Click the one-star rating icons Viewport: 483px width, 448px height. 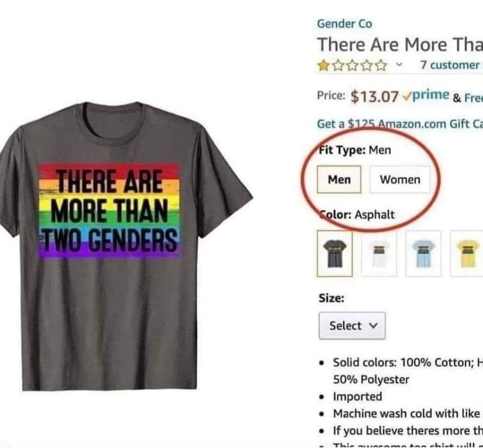(x=352, y=66)
